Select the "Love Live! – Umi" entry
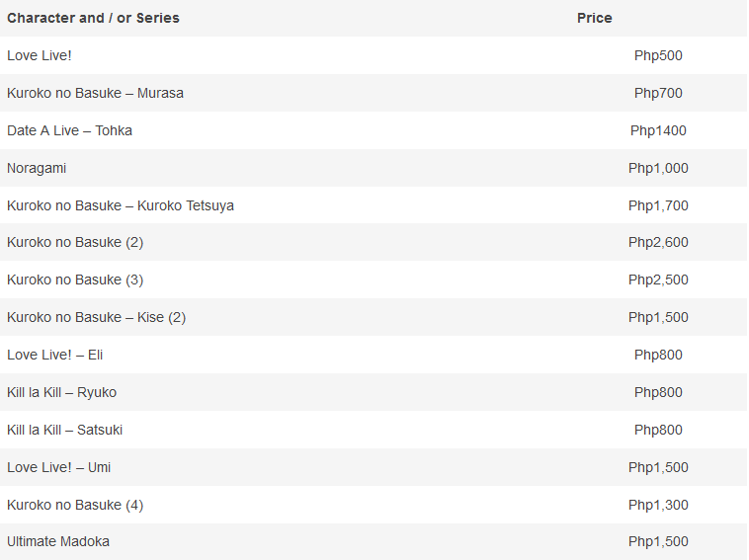The width and height of the screenshot is (749, 560). 58,467
